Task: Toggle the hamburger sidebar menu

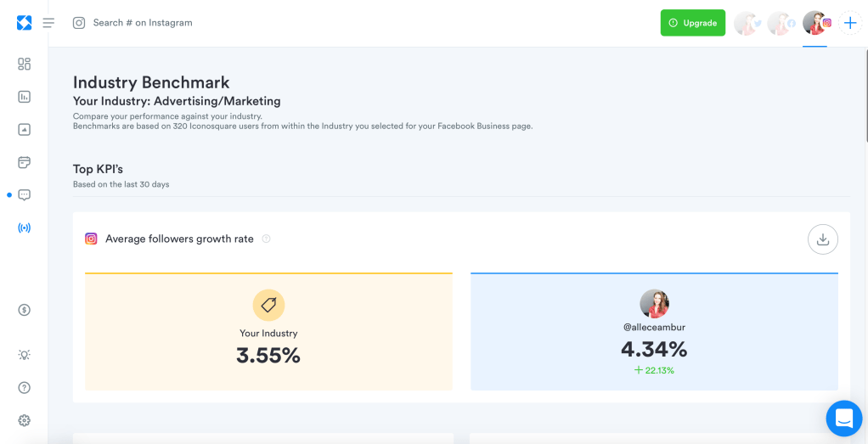Action: pos(48,23)
